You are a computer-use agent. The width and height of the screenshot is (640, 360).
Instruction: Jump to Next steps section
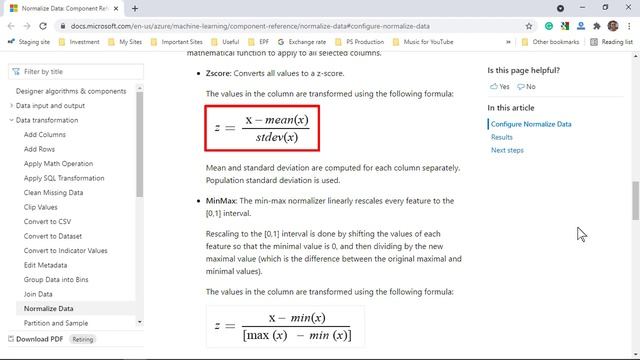click(507, 150)
